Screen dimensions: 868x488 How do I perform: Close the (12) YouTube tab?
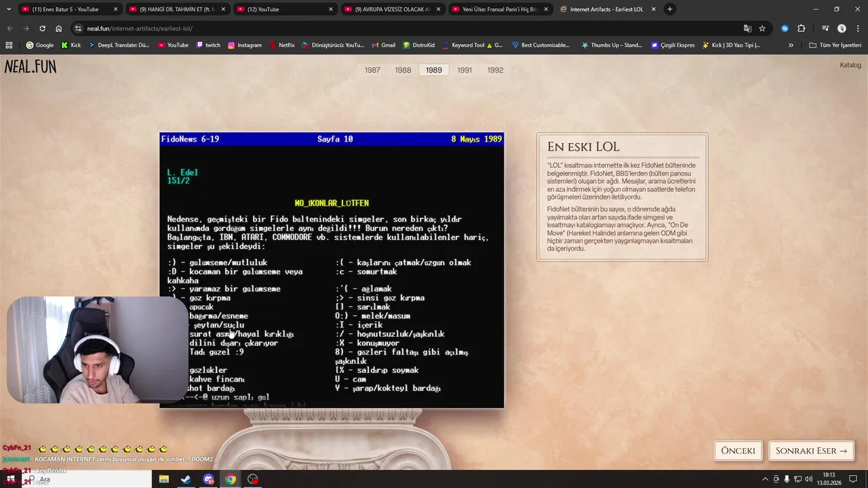(x=331, y=9)
